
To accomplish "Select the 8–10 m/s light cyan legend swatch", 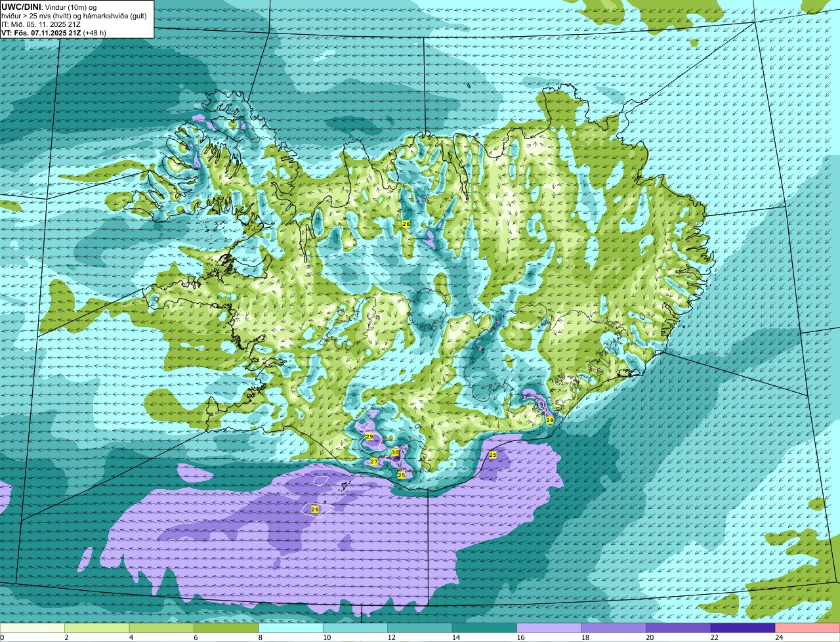I will [291, 628].
